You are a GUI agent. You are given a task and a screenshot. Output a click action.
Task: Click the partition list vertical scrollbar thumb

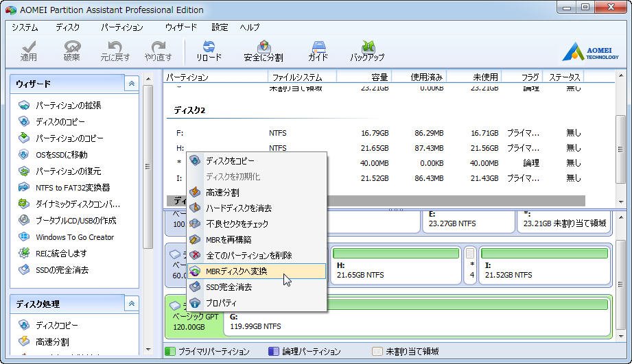click(621, 149)
